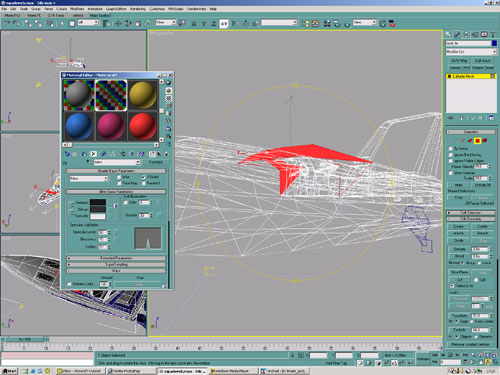
Task: Click Assign Material to Selection icon
Action: tap(84, 154)
